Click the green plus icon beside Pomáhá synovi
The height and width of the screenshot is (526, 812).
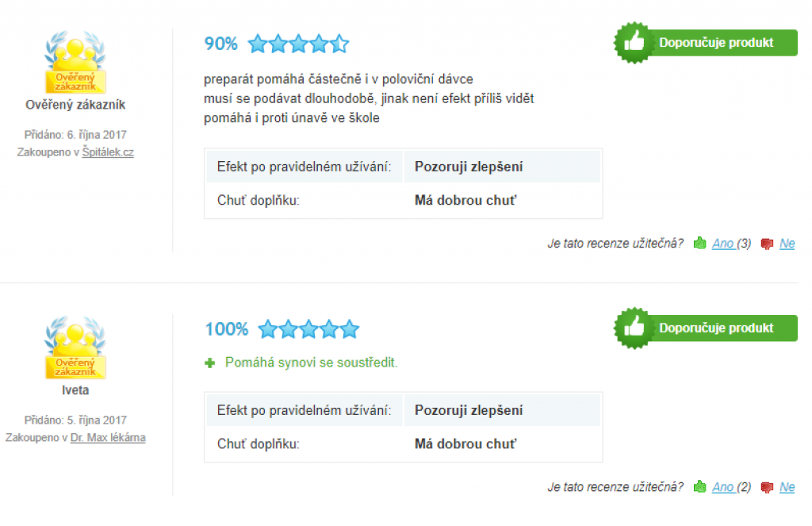[209, 363]
